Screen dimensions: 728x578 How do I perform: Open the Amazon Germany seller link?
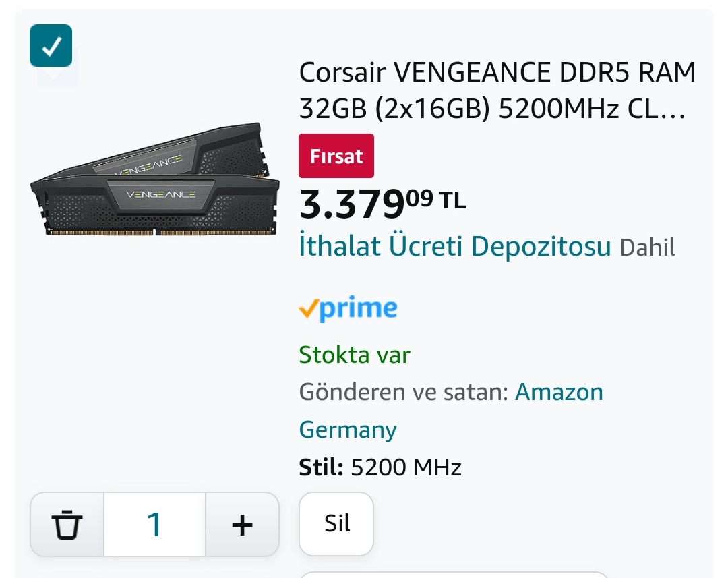pyautogui.click(x=559, y=392)
